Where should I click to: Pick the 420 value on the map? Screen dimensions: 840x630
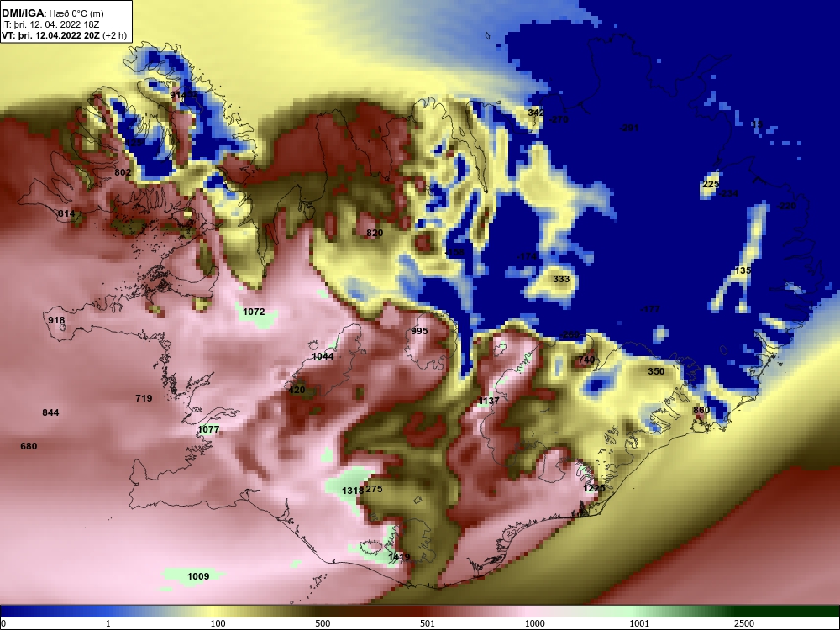tap(297, 390)
